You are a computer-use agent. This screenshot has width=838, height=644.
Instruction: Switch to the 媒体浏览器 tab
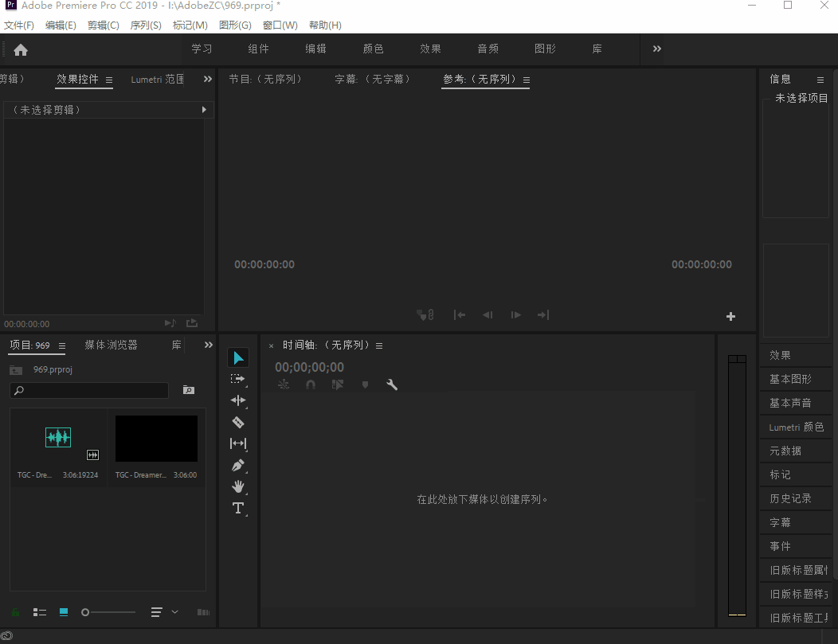111,345
